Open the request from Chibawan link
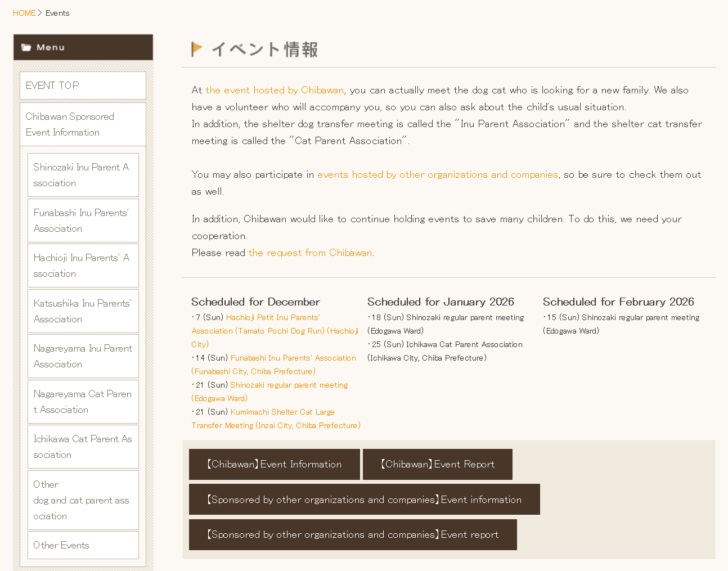728x571 pixels. (309, 253)
